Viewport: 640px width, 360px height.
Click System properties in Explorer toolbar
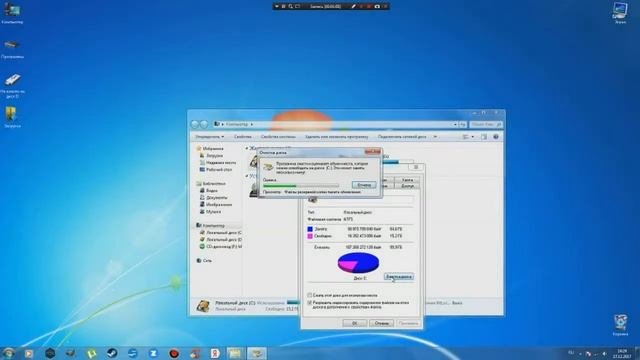tap(278, 137)
